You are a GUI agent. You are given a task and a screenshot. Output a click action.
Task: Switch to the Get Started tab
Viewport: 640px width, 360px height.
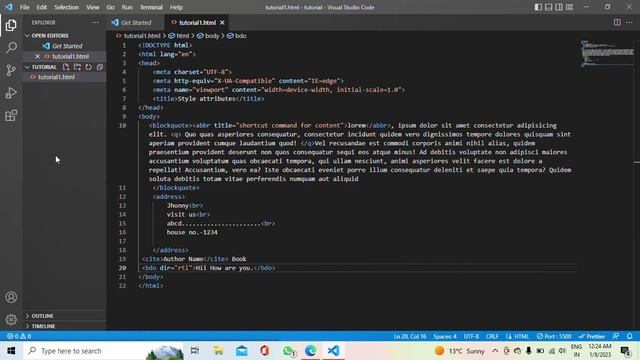pos(136,22)
